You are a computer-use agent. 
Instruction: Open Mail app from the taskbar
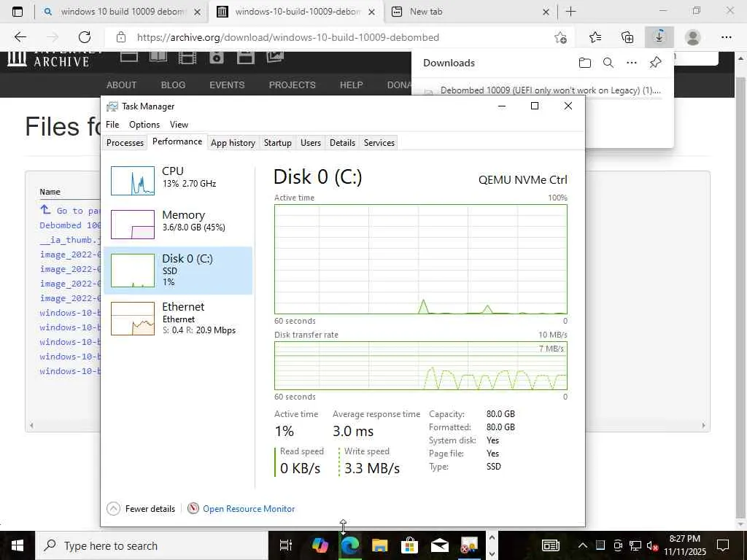tap(440, 545)
